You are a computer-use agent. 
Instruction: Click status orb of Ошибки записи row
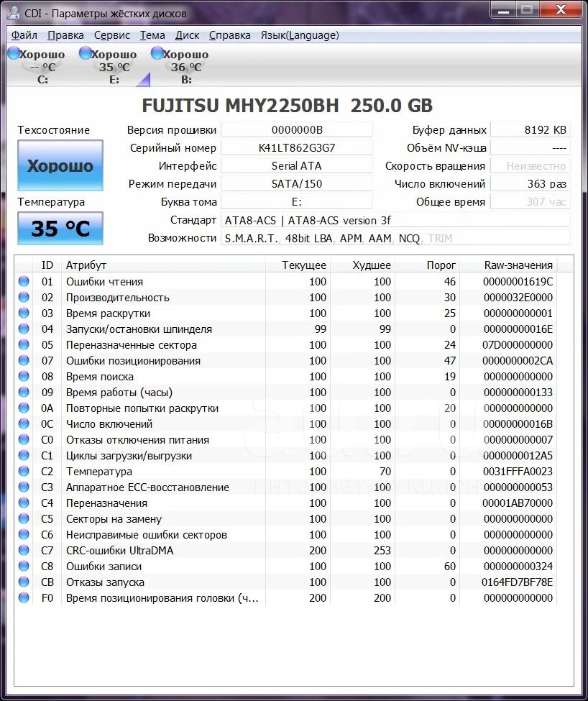click(x=24, y=566)
